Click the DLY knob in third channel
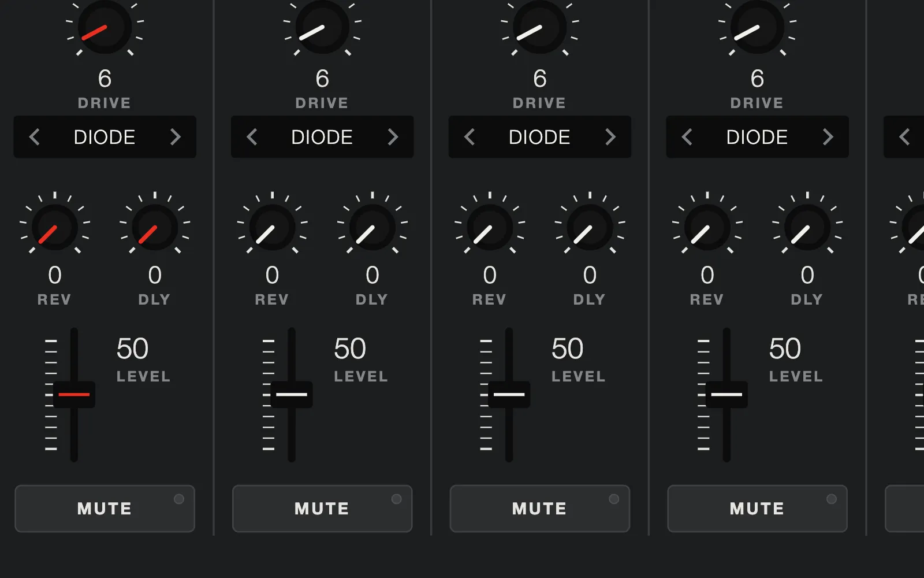 590,227
